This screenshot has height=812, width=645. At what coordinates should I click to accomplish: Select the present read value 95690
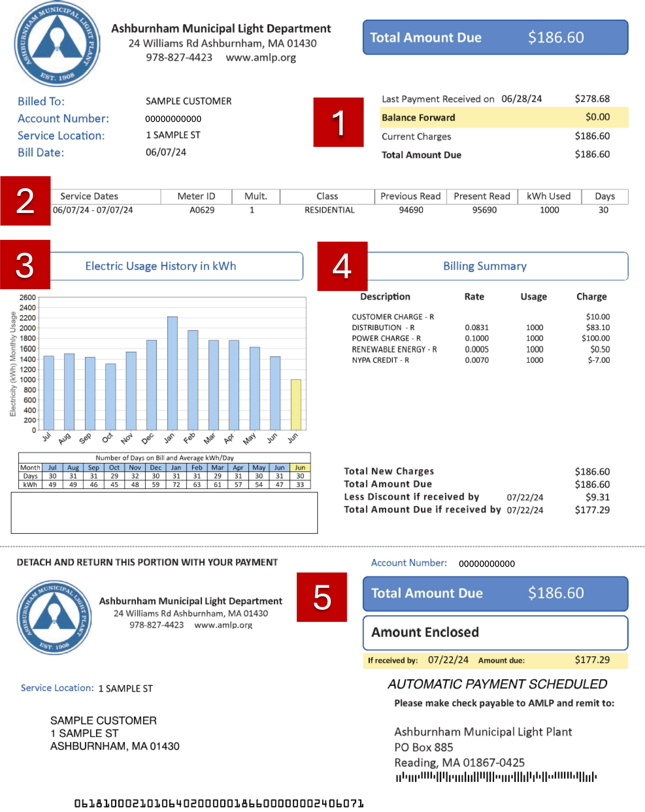[x=484, y=210]
